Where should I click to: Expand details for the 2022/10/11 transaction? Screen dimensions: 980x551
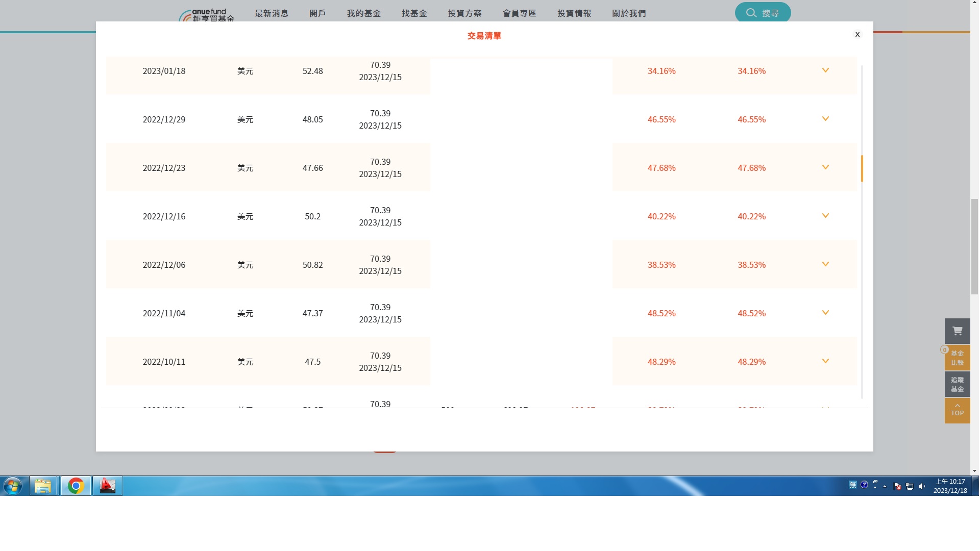[825, 361]
